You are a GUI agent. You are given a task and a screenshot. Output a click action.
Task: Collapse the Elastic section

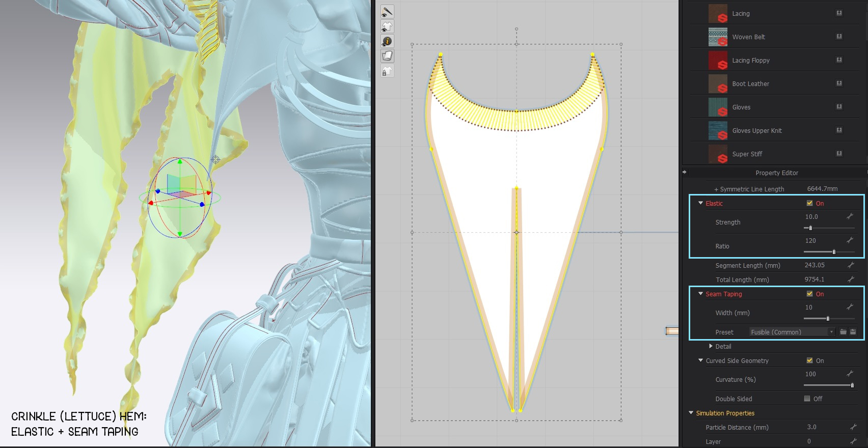[x=700, y=203]
